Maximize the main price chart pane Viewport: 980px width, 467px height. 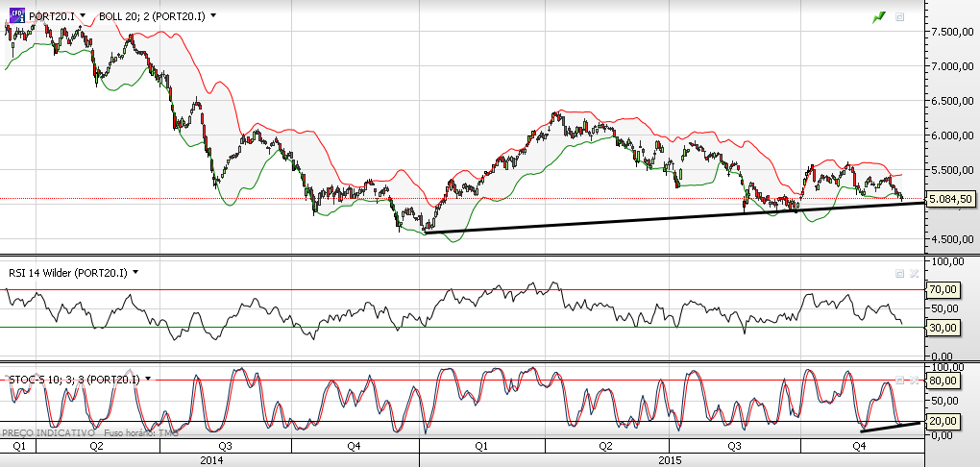click(900, 17)
